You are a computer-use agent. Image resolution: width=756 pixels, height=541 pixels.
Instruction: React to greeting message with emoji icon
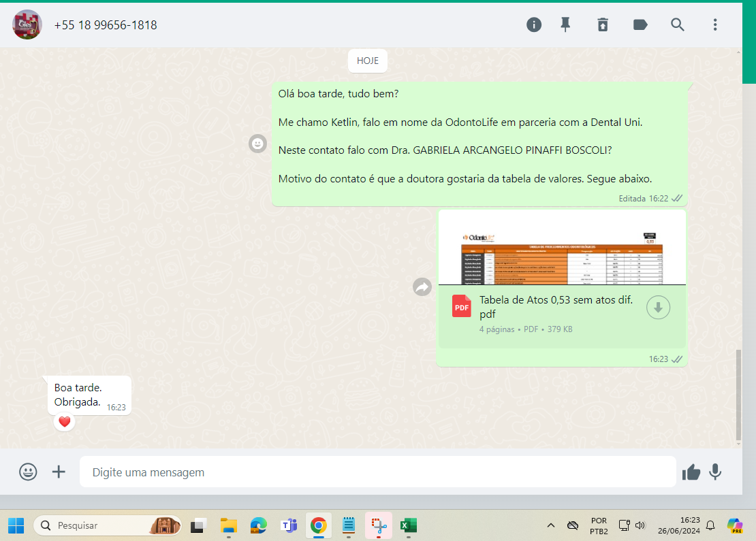pos(257,144)
